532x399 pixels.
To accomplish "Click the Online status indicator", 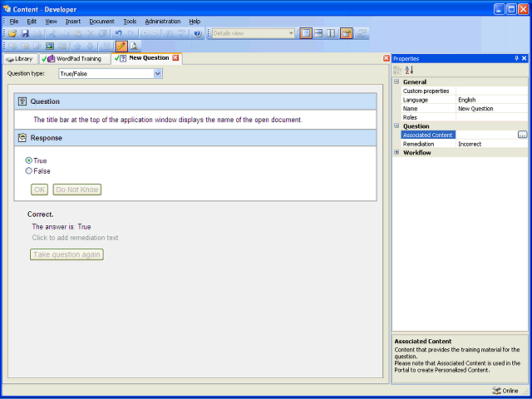I will [x=505, y=391].
